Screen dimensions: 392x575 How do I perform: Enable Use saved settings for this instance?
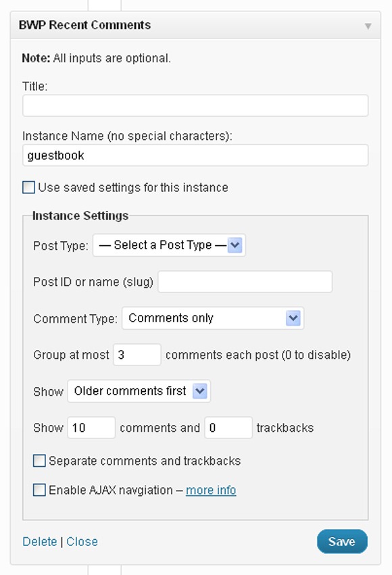[28, 187]
